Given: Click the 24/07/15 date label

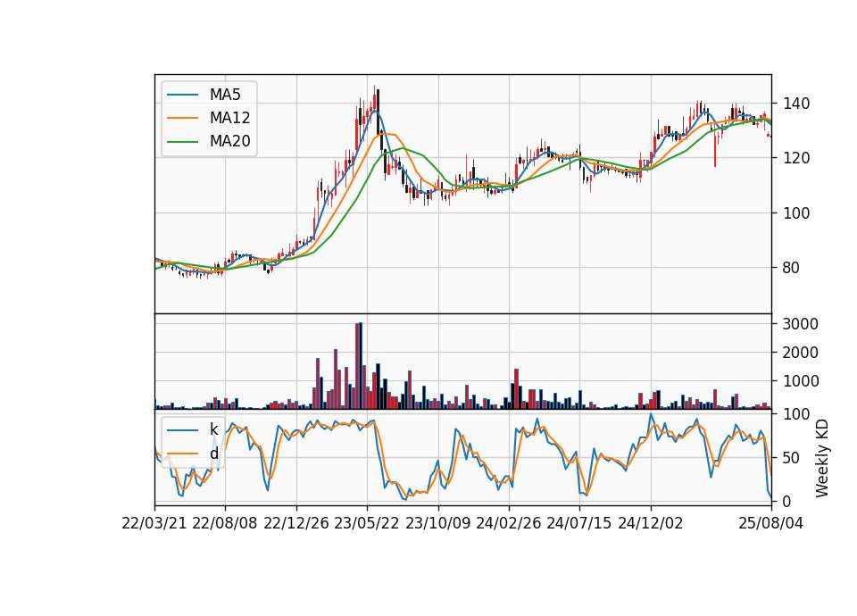Looking at the screenshot, I should pos(578,523).
